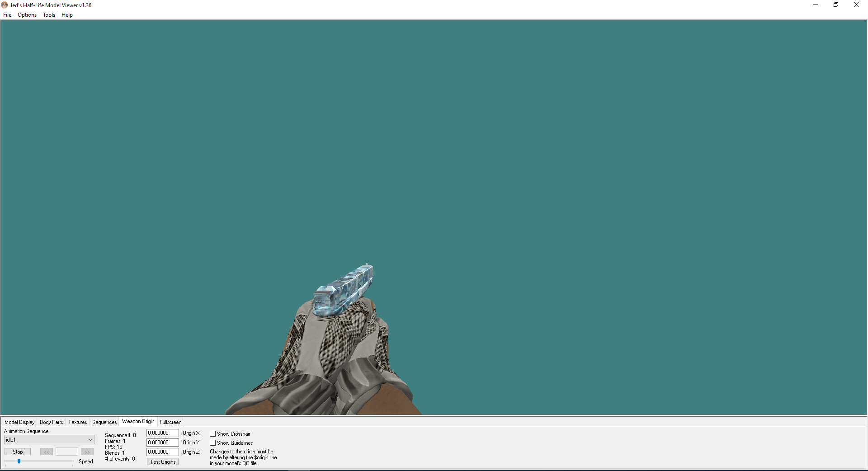Stop the animation playback
This screenshot has width=868, height=471.
18,452
